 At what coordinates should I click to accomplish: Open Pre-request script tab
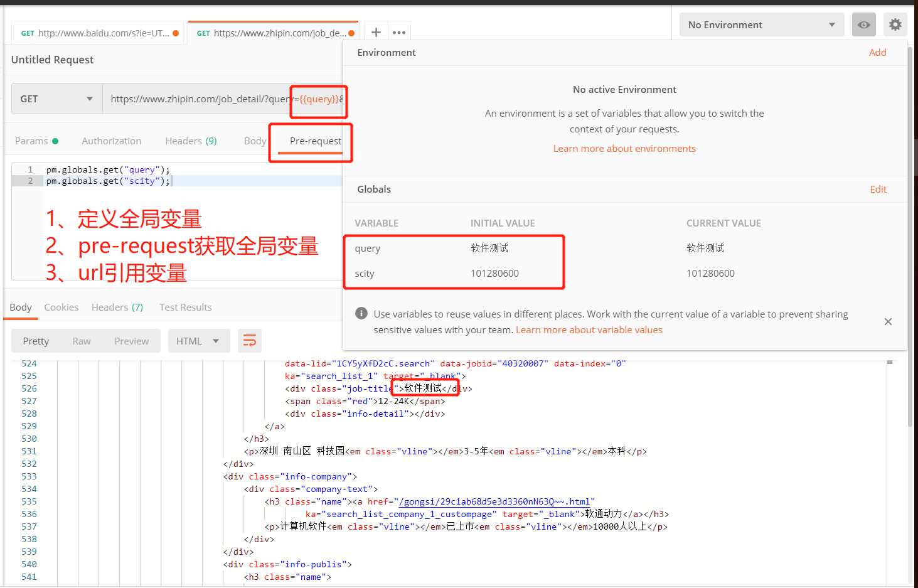[x=316, y=141]
